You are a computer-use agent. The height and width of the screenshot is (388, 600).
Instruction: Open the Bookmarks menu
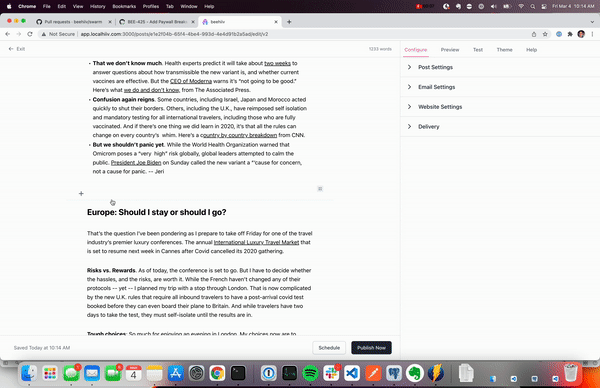coord(124,6)
